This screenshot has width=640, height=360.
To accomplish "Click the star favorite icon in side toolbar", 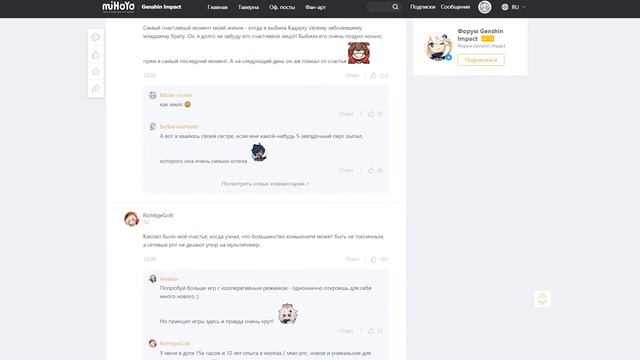I will click(x=96, y=71).
